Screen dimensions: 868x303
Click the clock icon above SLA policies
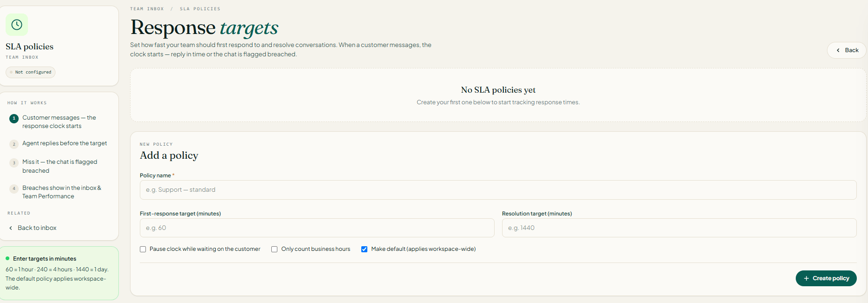tap(17, 25)
